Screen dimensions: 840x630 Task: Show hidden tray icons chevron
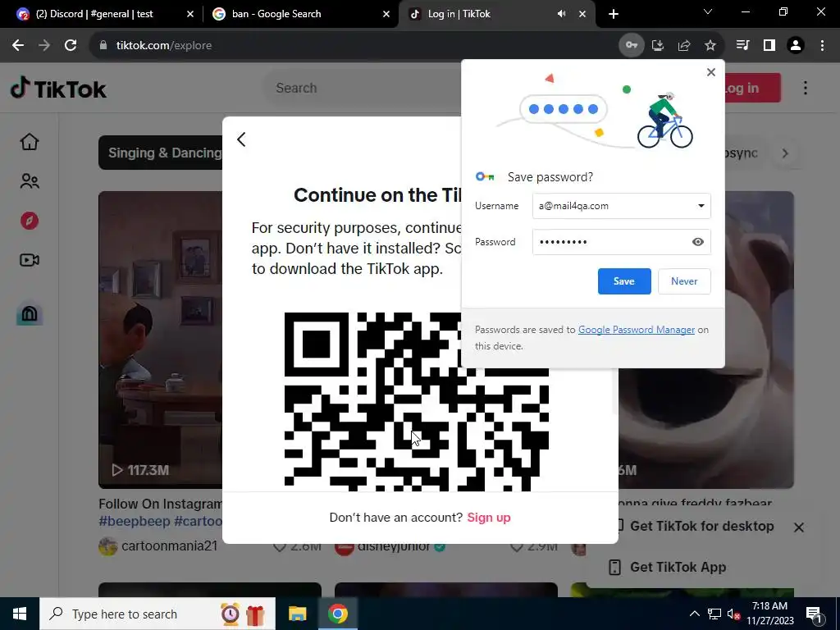click(x=694, y=614)
